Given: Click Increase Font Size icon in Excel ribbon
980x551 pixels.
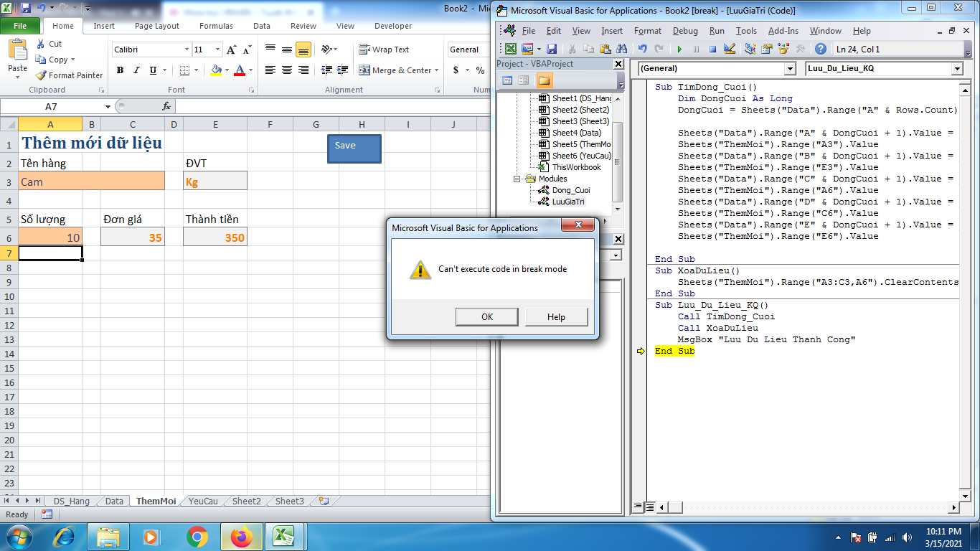Looking at the screenshot, I should (x=231, y=50).
